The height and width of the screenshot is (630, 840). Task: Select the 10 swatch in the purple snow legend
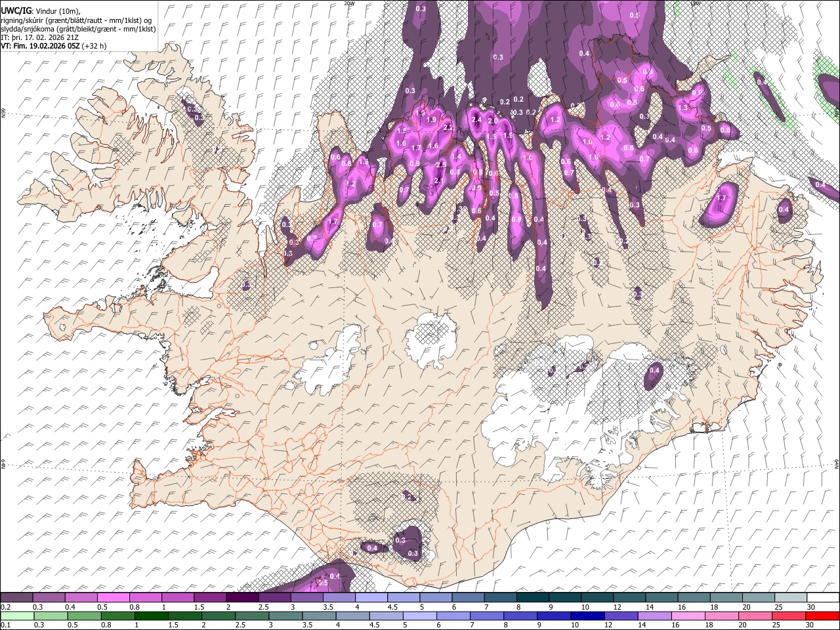pyautogui.click(x=597, y=598)
